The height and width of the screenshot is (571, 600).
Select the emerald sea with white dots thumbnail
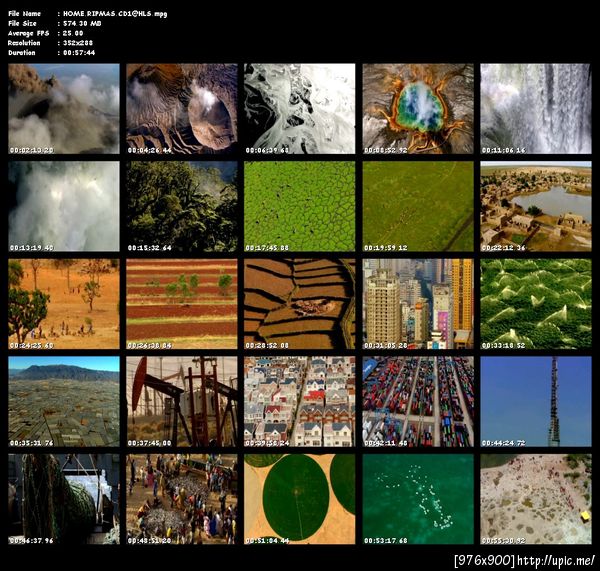click(418, 499)
